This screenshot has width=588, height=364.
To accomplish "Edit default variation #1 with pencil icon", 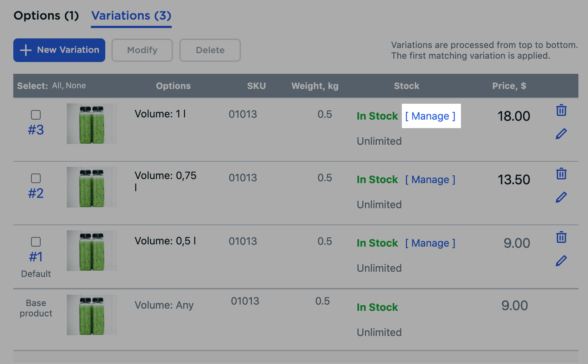I will coord(561,261).
